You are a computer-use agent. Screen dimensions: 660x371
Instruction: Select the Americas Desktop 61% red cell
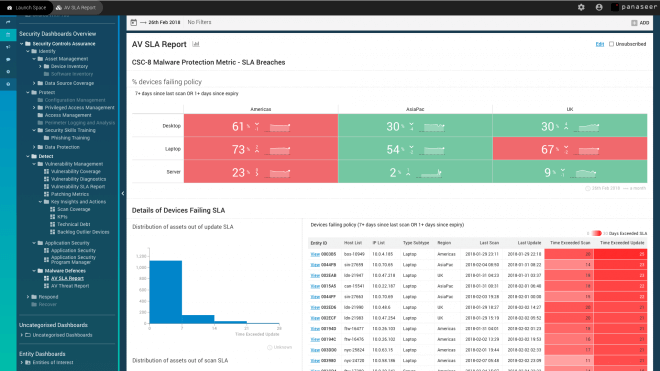pyautogui.click(x=261, y=125)
